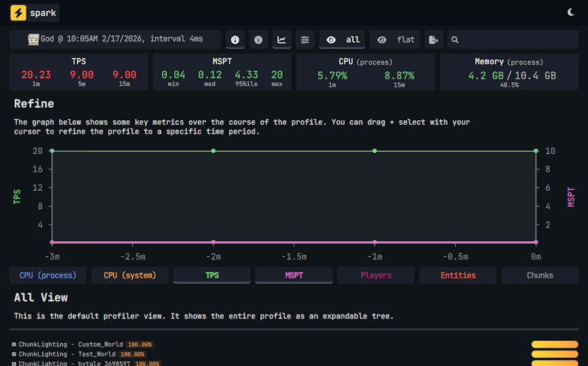Toggle the MSPT graph metric
The image size is (588, 366).
click(x=294, y=275)
